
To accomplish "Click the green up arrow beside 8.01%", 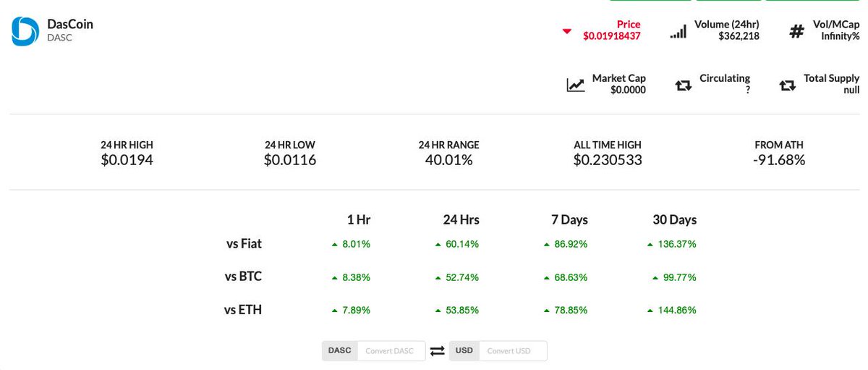I will coord(334,245).
